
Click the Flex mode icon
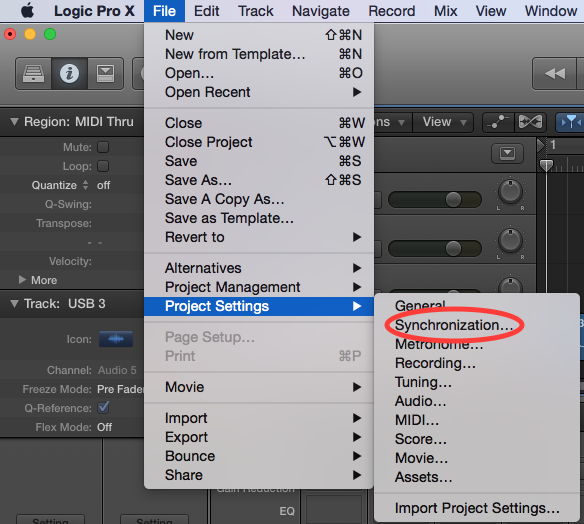pos(530,122)
